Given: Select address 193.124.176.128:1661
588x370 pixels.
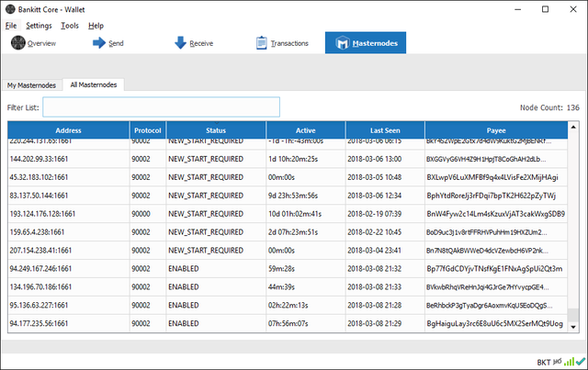Looking at the screenshot, I should pos(43,214).
